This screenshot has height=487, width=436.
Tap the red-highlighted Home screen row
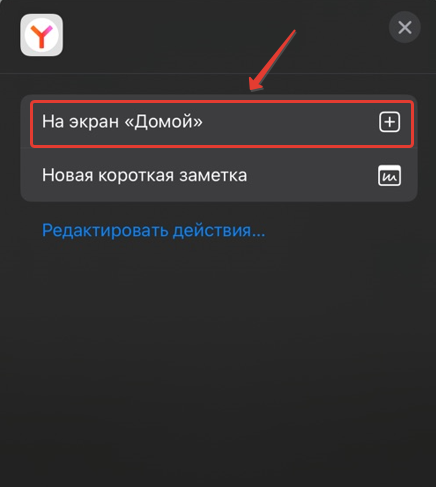pyautogui.click(x=222, y=124)
